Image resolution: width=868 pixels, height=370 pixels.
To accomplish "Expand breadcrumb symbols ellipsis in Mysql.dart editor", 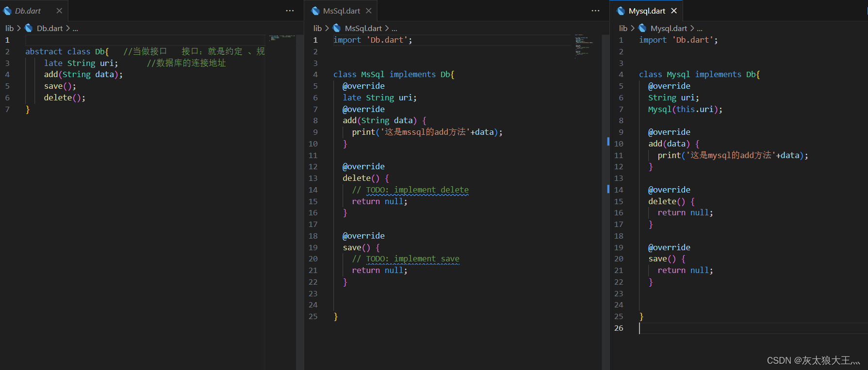I will 700,29.
